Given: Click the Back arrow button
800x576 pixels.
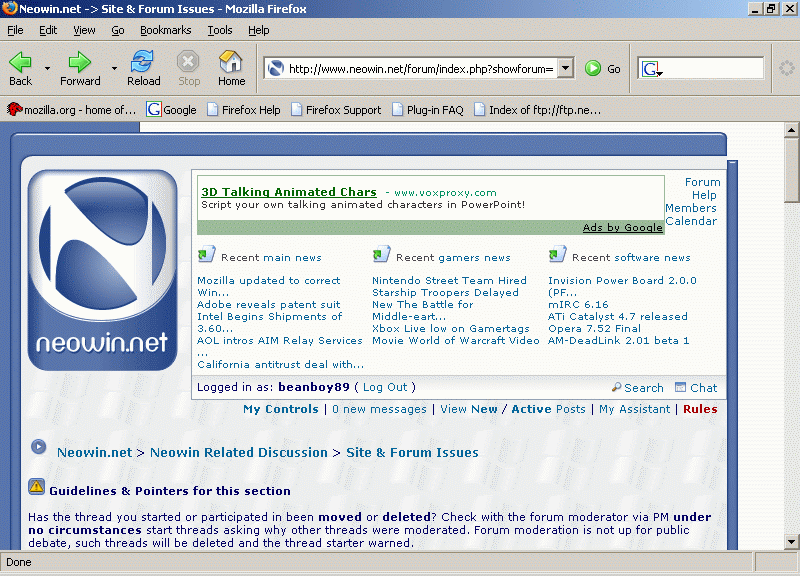Looking at the screenshot, I should (20, 68).
